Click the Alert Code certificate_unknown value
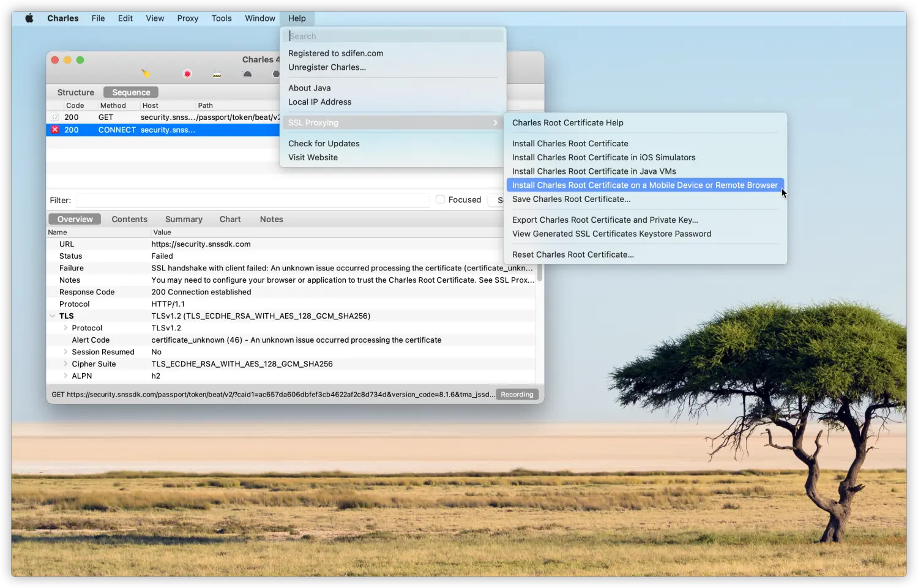The height and width of the screenshot is (588, 918). (296, 340)
